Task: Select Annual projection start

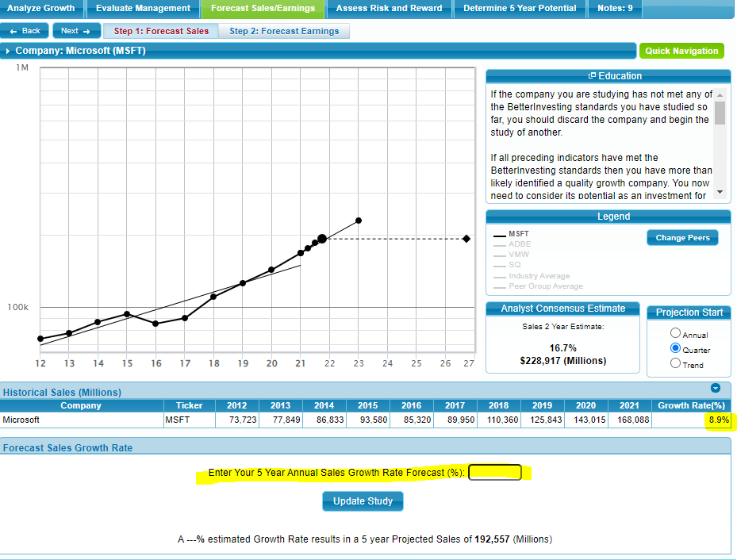Action: [675, 333]
